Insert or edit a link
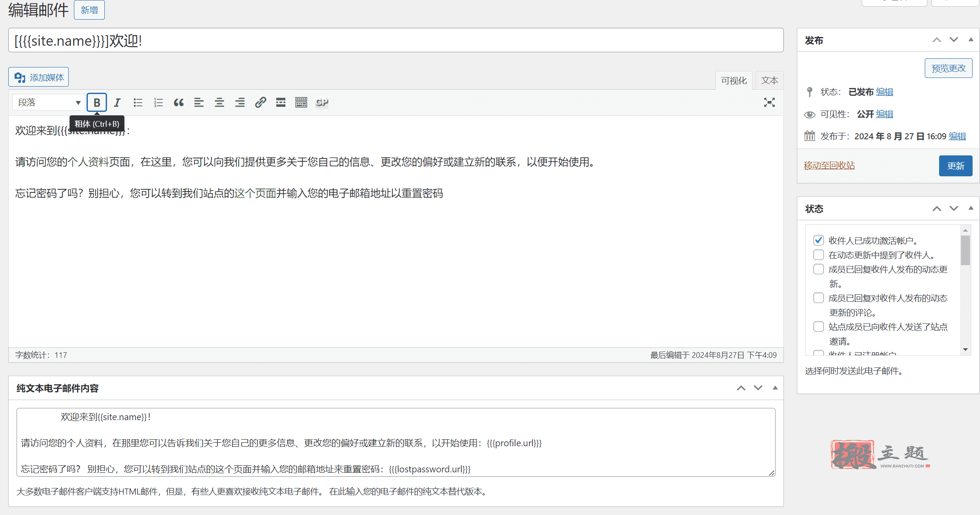The height and width of the screenshot is (515, 980). coord(260,102)
